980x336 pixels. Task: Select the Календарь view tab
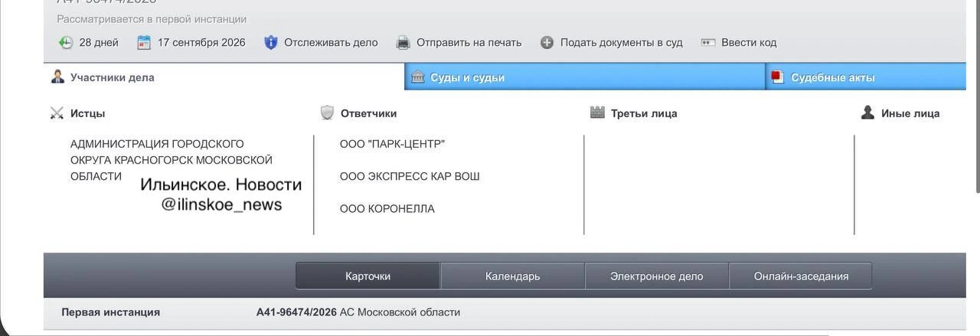(513, 276)
